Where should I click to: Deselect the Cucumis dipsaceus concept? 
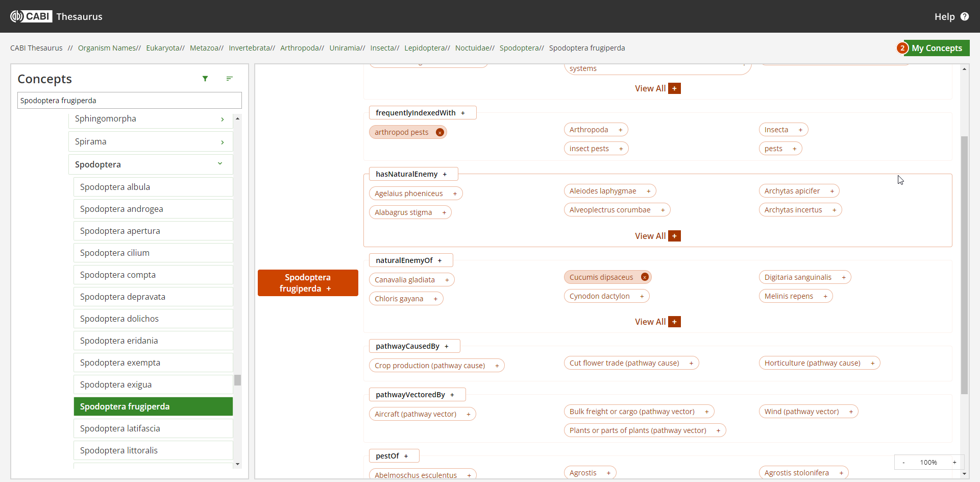[645, 277]
